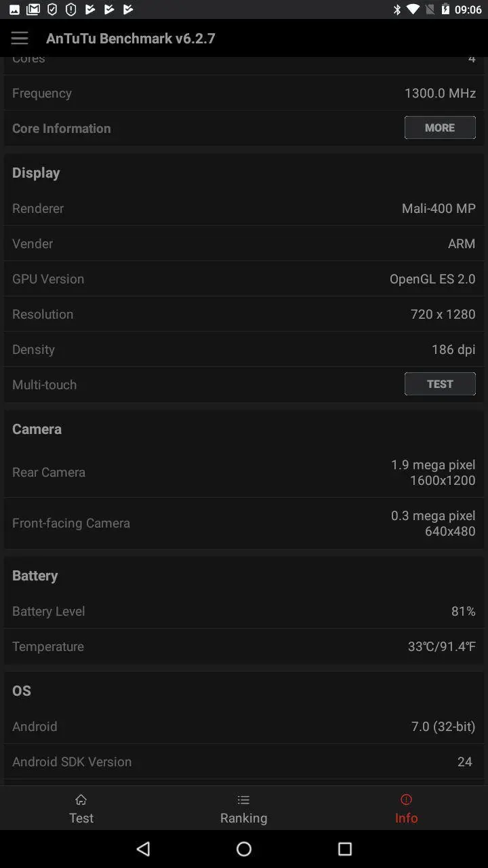The image size is (488, 868).
Task: Select the Battery Level 81% row
Action: [x=244, y=611]
